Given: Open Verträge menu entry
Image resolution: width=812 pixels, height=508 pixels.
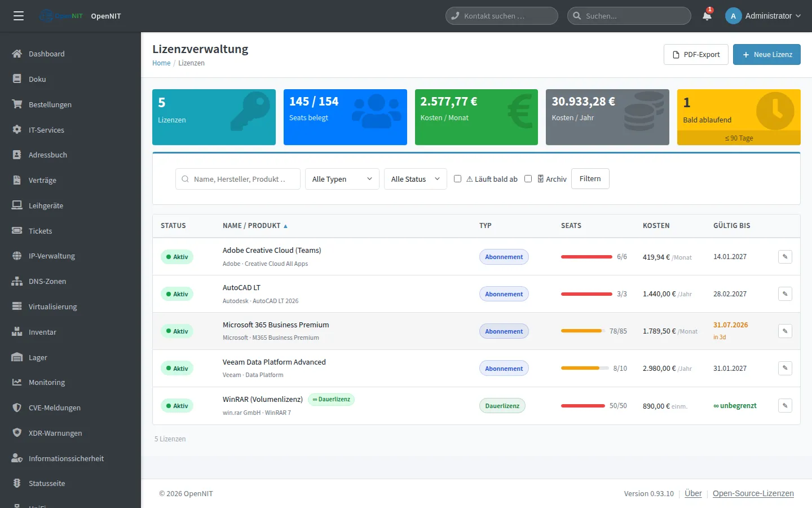Looking at the screenshot, I should click(x=70, y=180).
